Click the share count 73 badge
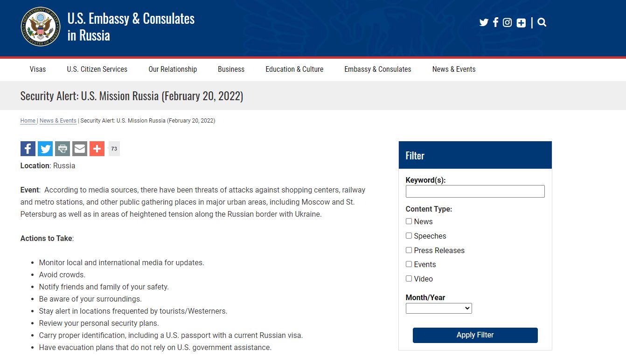Viewport: 626px width, 364px height. click(x=114, y=149)
